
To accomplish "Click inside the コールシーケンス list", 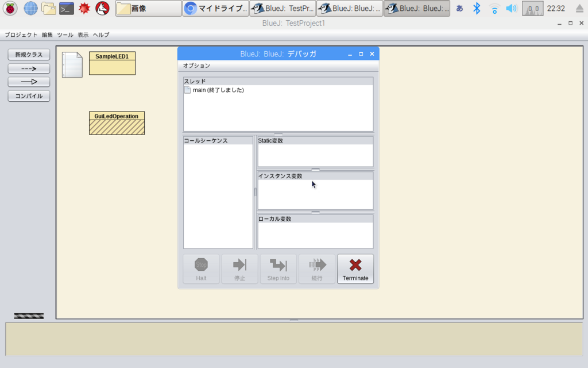I will pyautogui.click(x=218, y=197).
